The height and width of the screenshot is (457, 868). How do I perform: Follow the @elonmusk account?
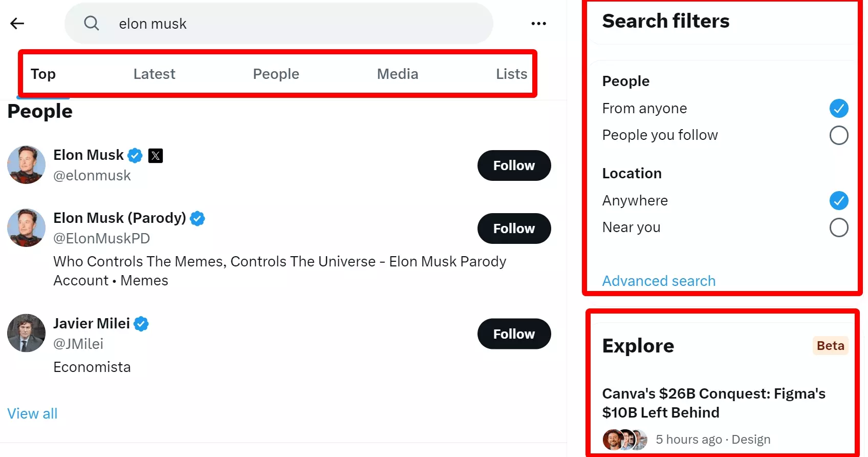pyautogui.click(x=514, y=165)
